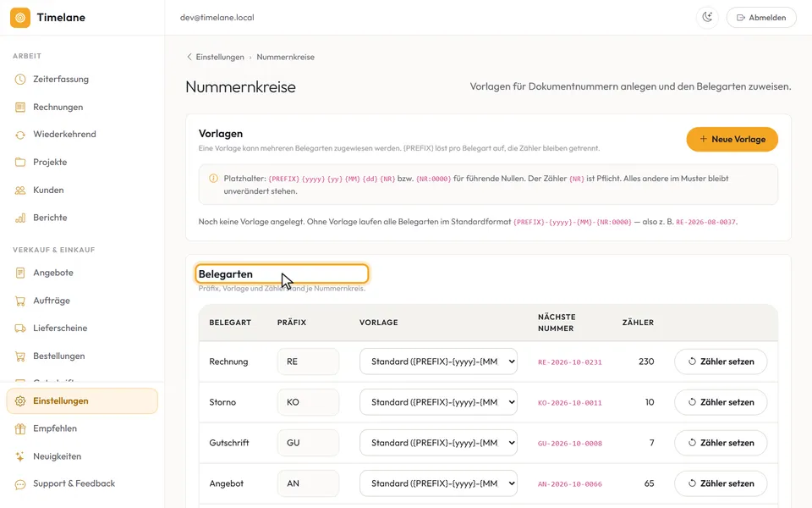This screenshot has height=508, width=812.
Task: Click the Platzhalter info icon
Action: tap(213, 179)
